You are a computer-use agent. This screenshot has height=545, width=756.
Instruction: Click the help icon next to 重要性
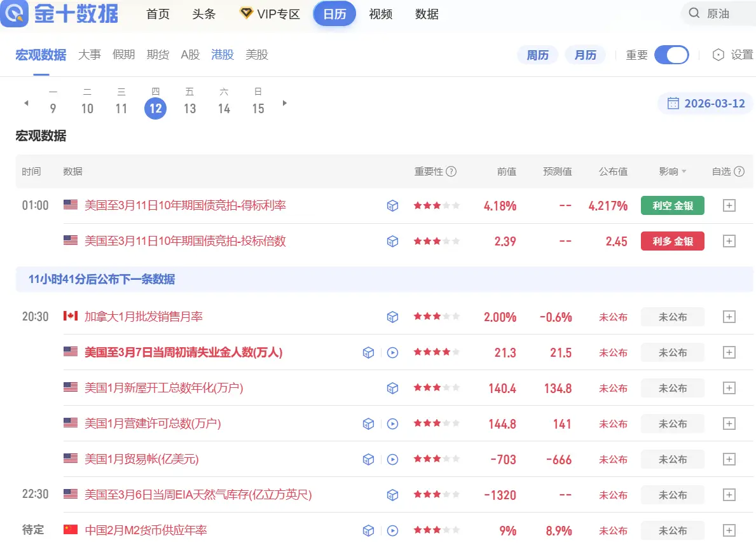tap(451, 172)
